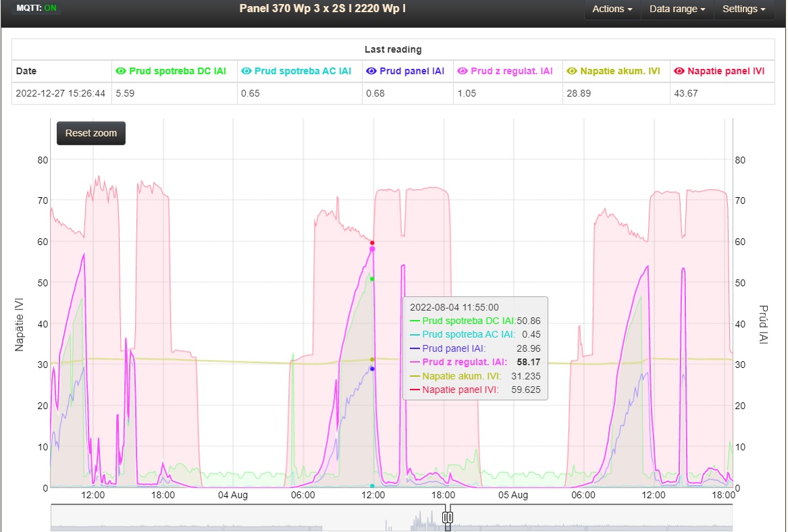Open the Settings dropdown menu

point(743,9)
